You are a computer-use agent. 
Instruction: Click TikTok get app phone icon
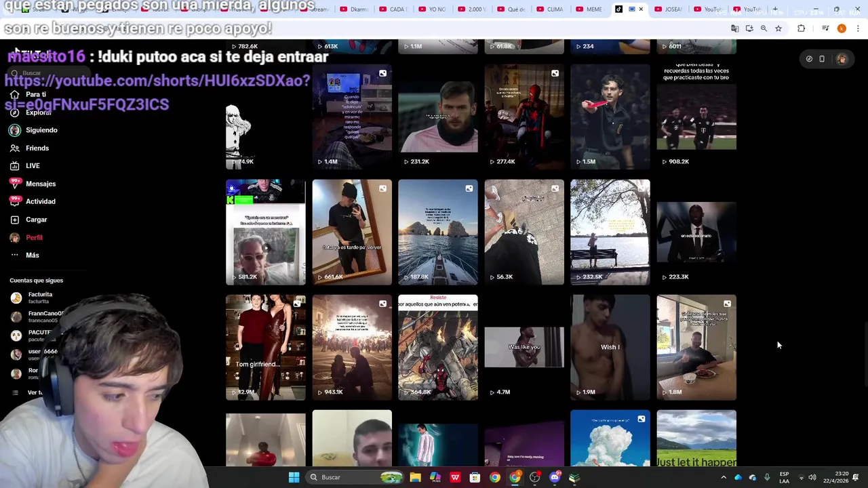822,59
